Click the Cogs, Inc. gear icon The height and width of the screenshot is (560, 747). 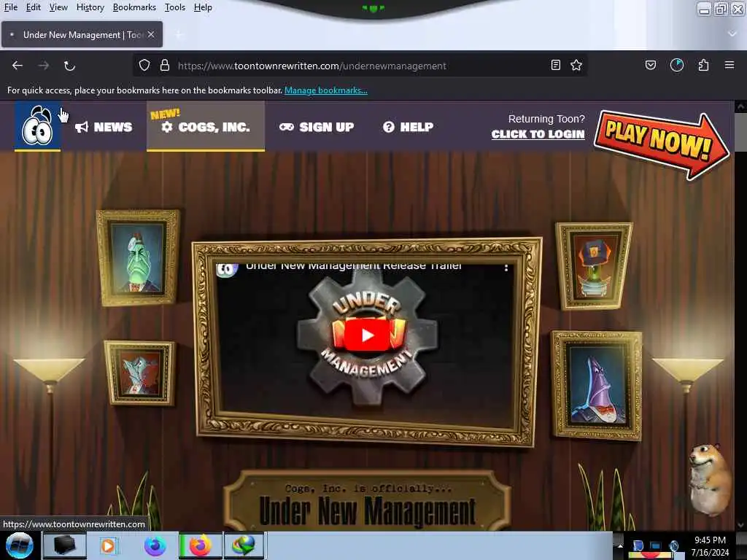coord(167,127)
